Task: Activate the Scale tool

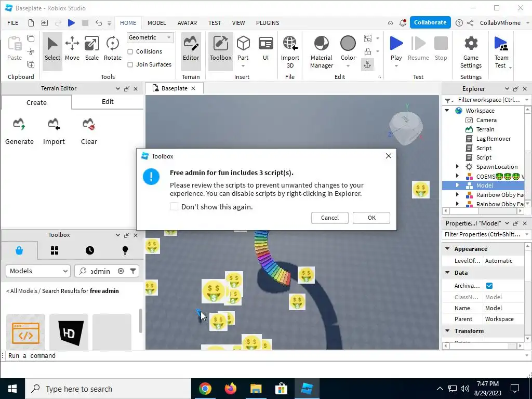Action: [91, 48]
